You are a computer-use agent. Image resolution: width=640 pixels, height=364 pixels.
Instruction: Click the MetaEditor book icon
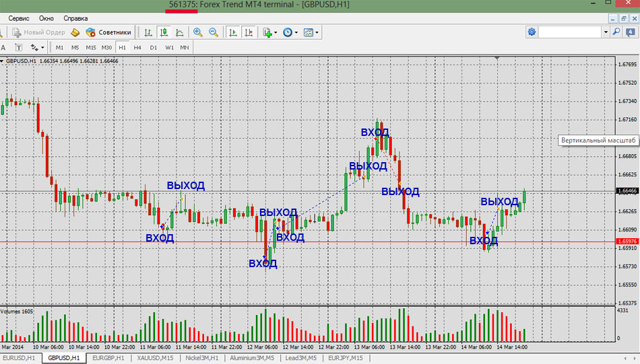coord(75,32)
